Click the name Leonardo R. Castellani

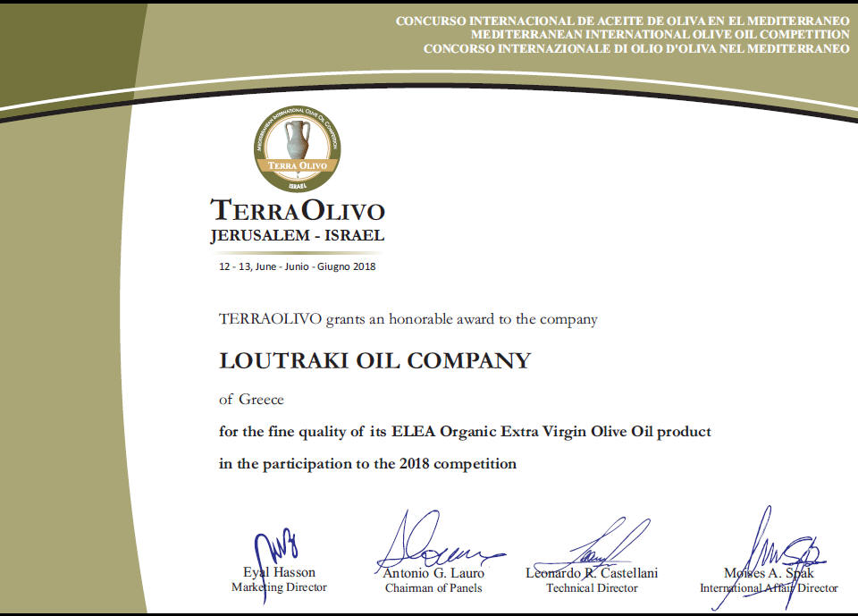coord(592,573)
